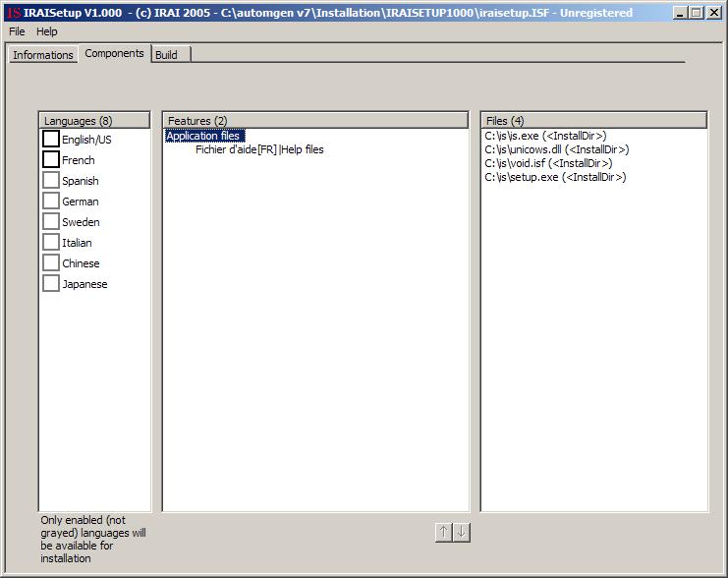Image resolution: width=728 pixels, height=578 pixels.
Task: Enable the English/US language checkbox
Action: click(51, 140)
